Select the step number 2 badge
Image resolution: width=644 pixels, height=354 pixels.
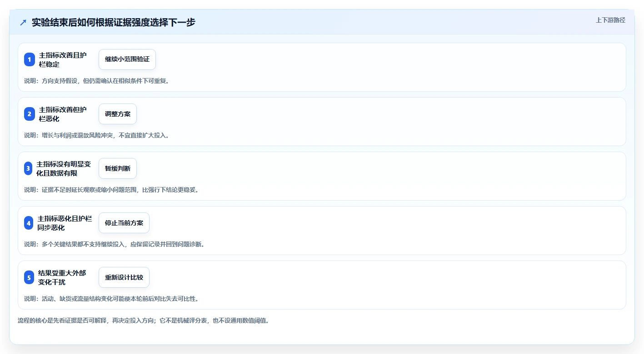[x=30, y=114]
